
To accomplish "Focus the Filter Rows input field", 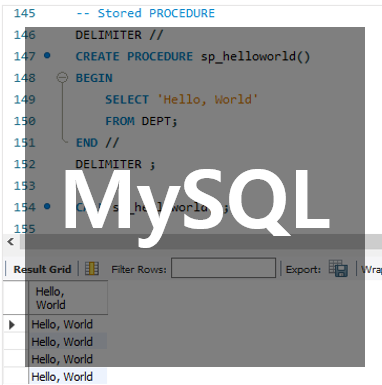I will click(223, 268).
